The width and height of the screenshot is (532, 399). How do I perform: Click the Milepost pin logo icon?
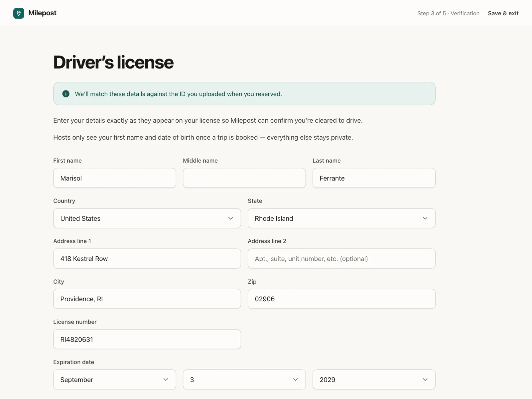[19, 13]
